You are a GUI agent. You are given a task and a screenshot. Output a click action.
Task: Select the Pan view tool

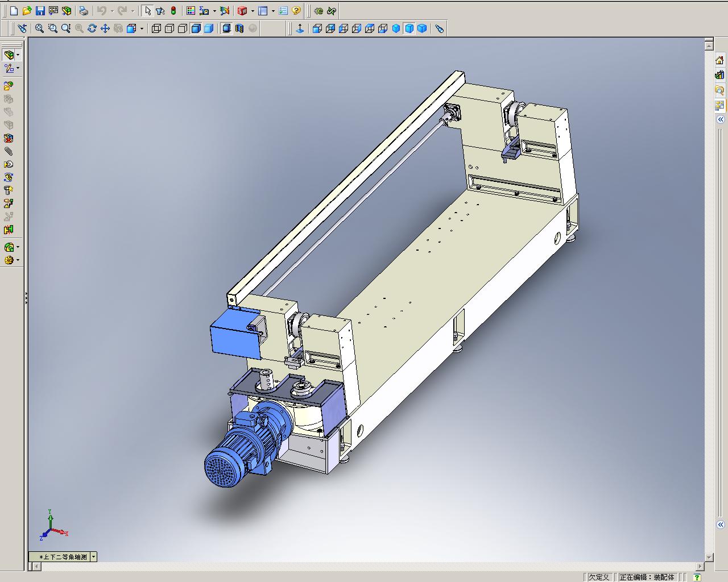click(105, 28)
